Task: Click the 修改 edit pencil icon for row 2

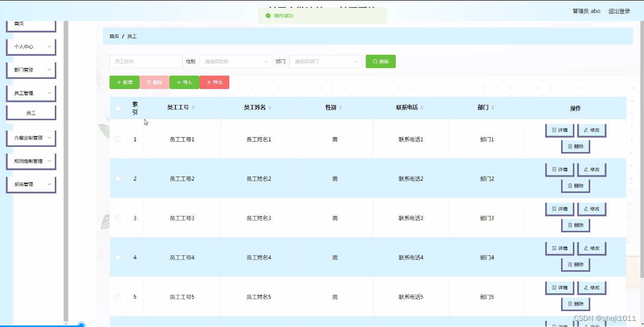Action: (x=591, y=169)
